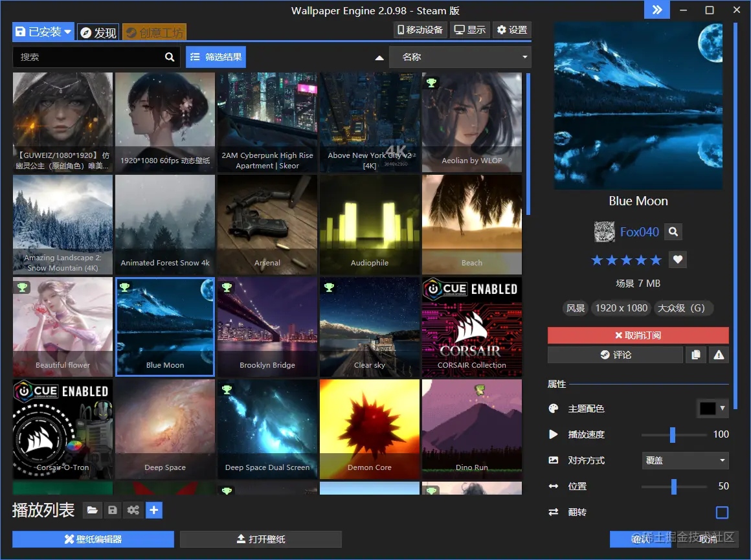Open the settings (设置) menu
Viewport: 751px width, 560px height.
click(512, 30)
